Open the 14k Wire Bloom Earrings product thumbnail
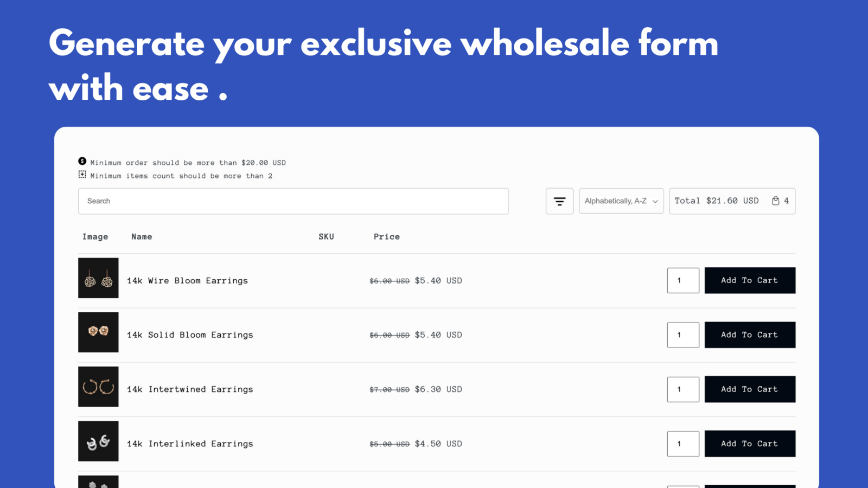Image resolution: width=868 pixels, height=488 pixels. pyautogui.click(x=98, y=278)
